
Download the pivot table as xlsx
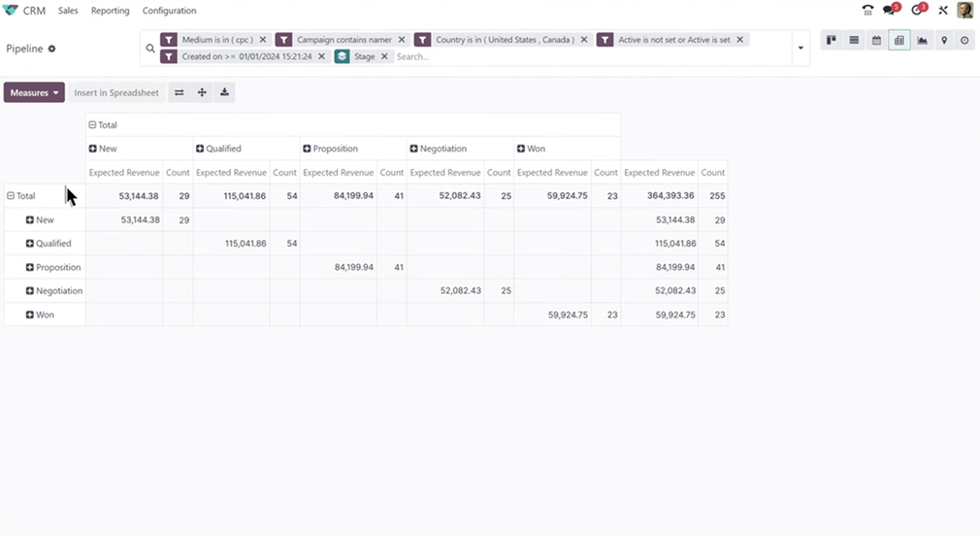[x=224, y=93]
